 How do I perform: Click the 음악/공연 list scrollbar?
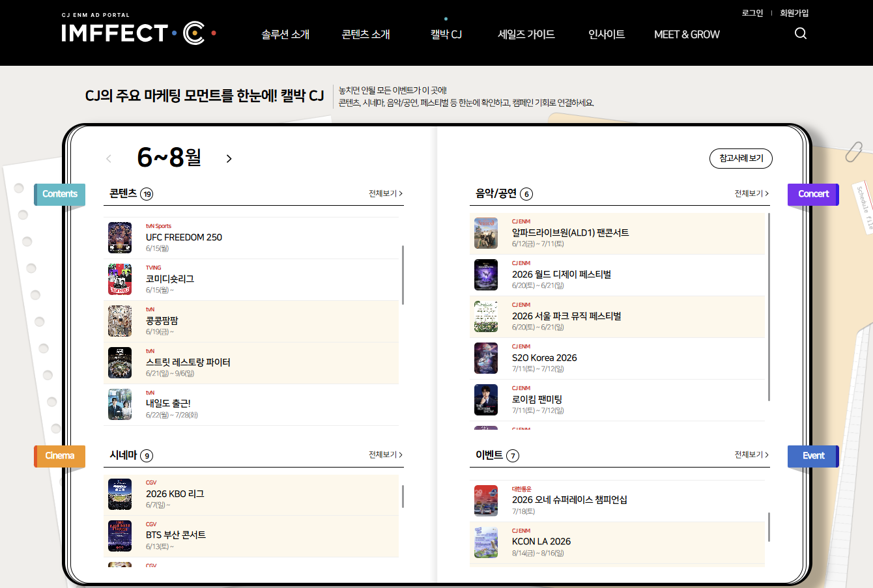point(769,307)
